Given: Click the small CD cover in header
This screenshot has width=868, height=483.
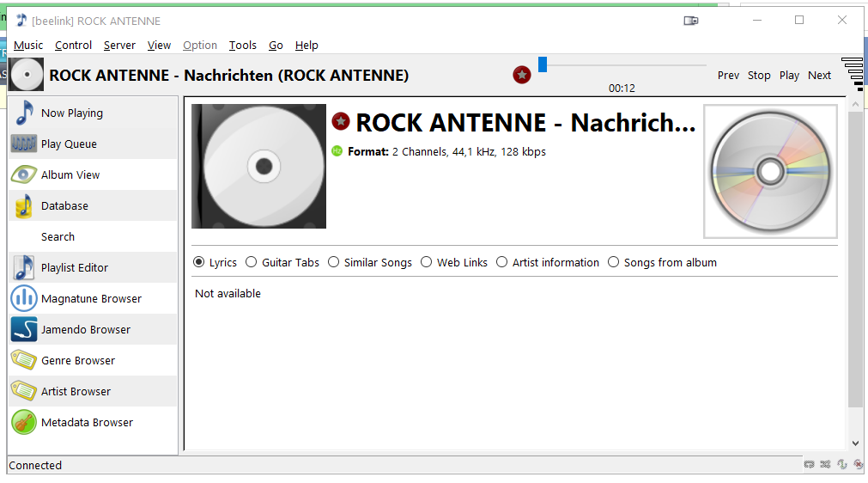Looking at the screenshot, I should pos(26,74).
